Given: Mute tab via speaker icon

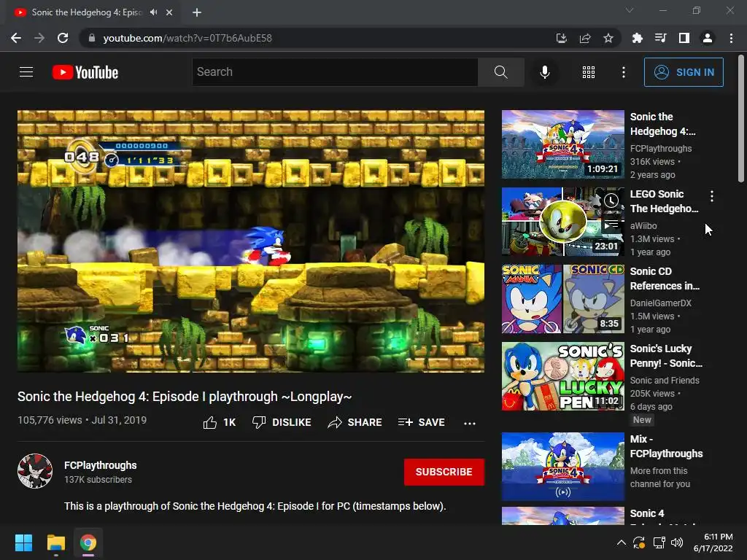Looking at the screenshot, I should (x=153, y=12).
